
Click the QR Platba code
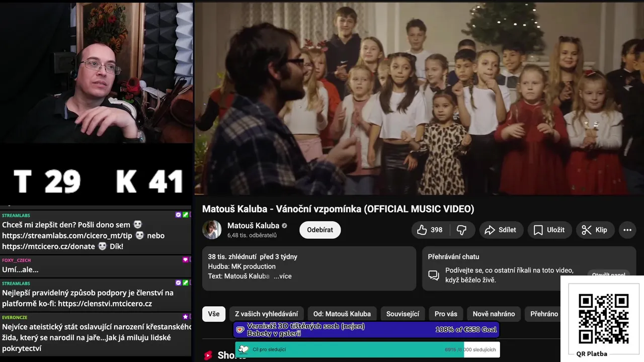603,319
